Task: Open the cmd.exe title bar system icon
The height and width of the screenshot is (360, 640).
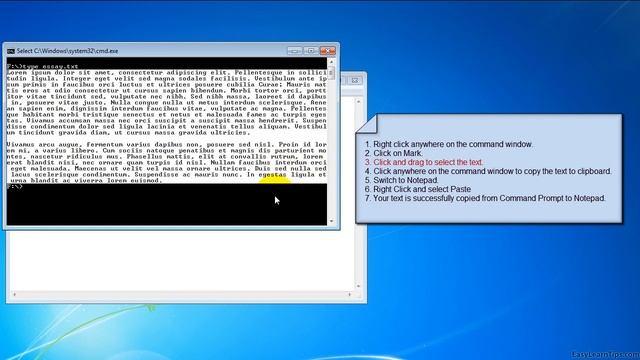Action: (11, 51)
